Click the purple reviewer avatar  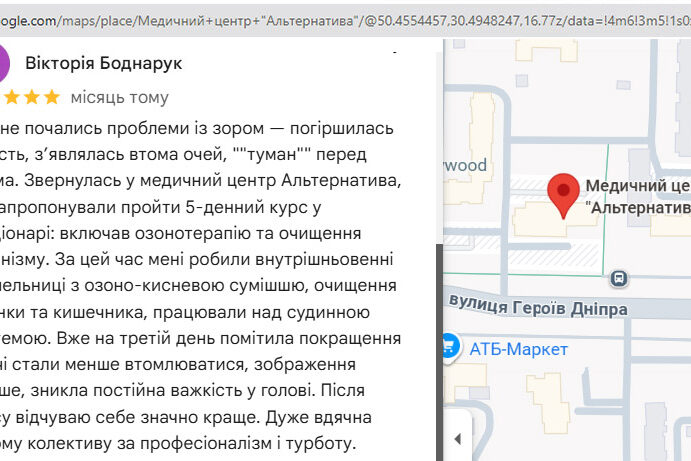(4, 63)
